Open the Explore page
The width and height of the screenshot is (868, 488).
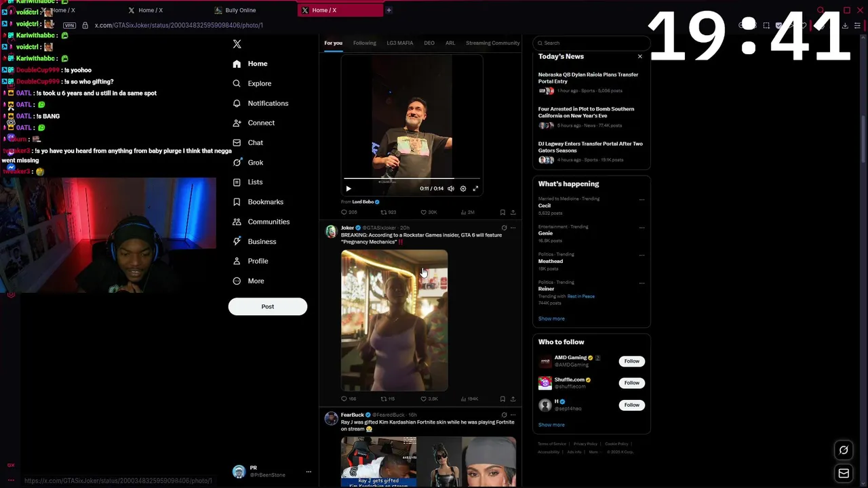tap(252, 83)
